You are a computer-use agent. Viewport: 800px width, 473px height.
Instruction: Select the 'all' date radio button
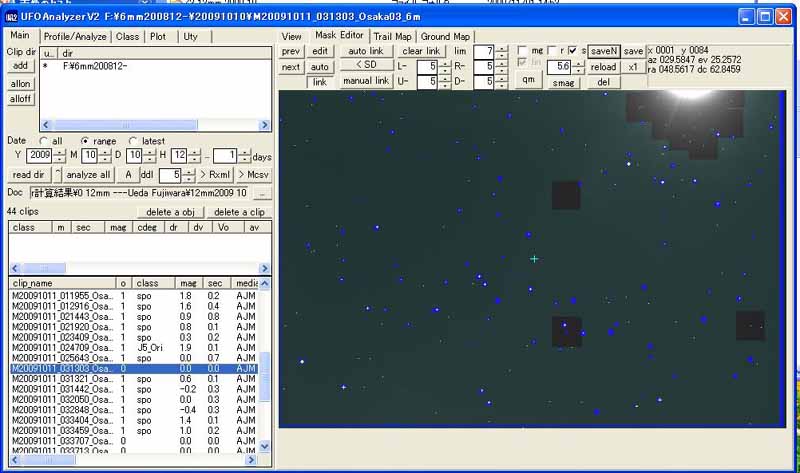point(44,141)
